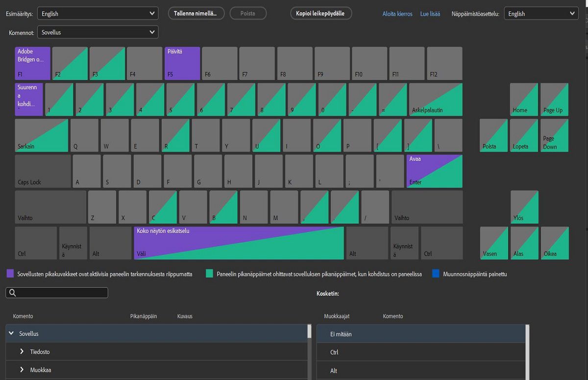
Task: Select the C key
Action: click(163, 207)
